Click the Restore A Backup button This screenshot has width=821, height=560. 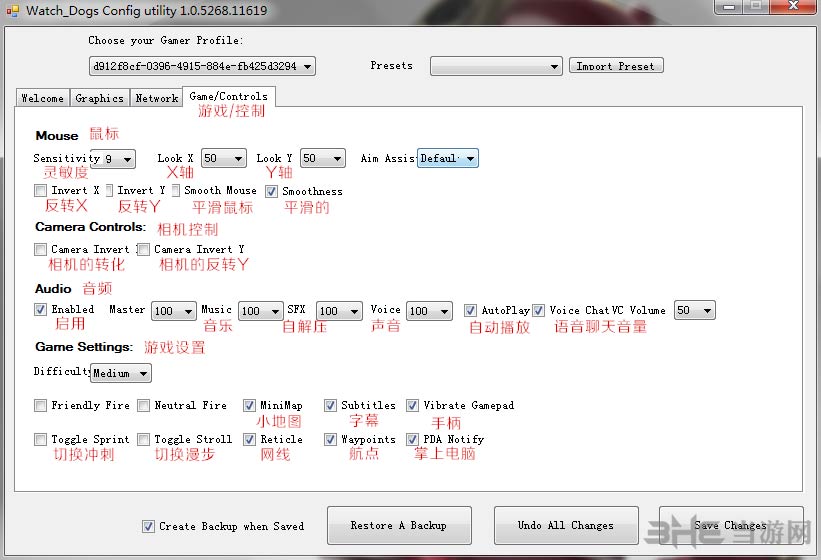[x=399, y=525]
